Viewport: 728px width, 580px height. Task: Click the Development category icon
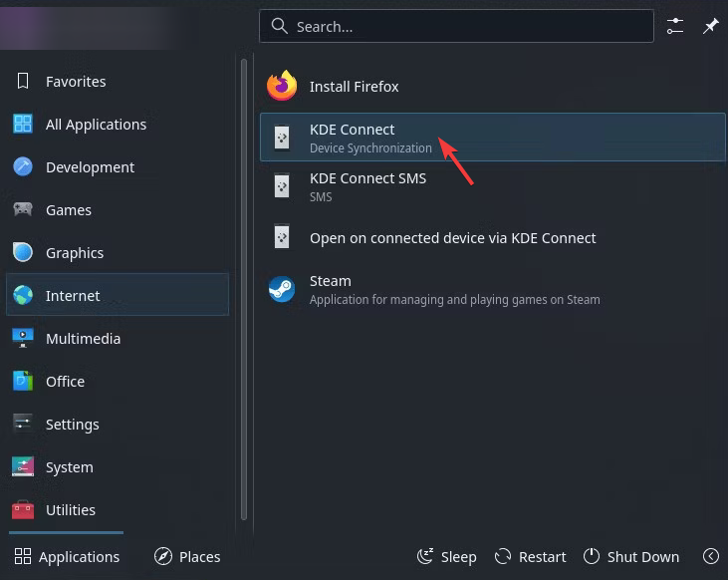click(23, 166)
